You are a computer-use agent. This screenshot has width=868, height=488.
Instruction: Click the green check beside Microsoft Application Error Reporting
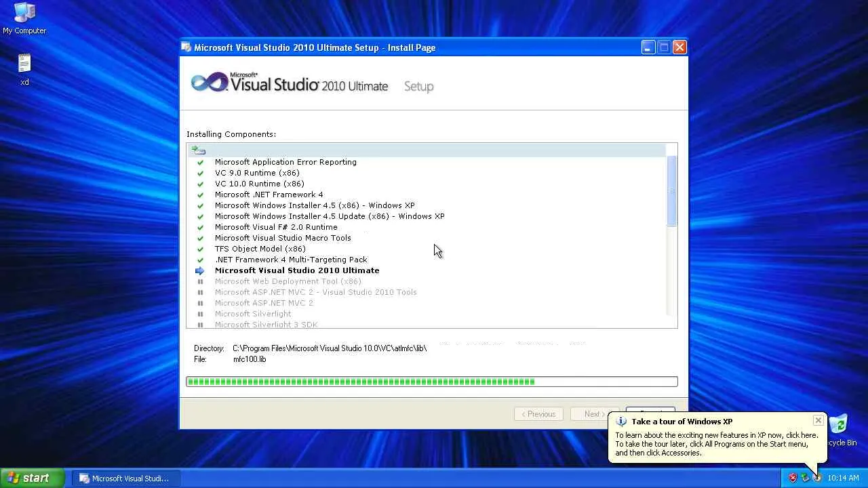pyautogui.click(x=200, y=163)
